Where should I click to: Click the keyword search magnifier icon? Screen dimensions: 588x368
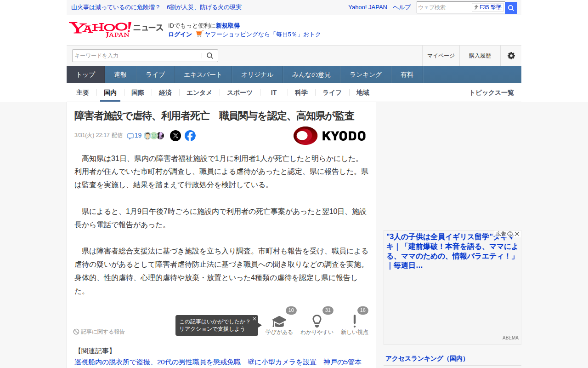210,56
